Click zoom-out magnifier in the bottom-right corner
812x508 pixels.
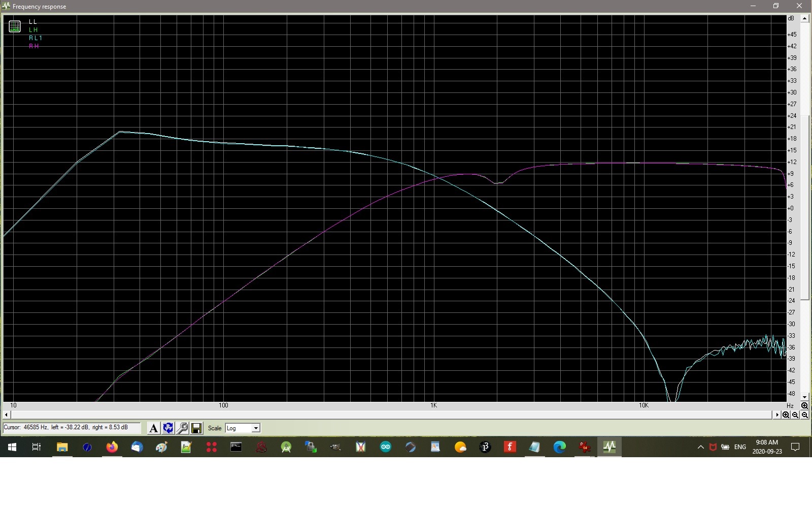804,415
